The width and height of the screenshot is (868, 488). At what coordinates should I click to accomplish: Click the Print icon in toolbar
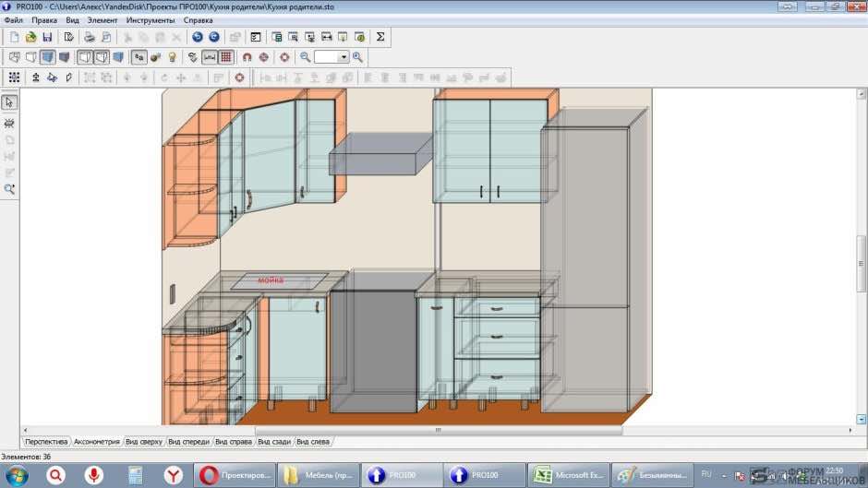(x=90, y=37)
